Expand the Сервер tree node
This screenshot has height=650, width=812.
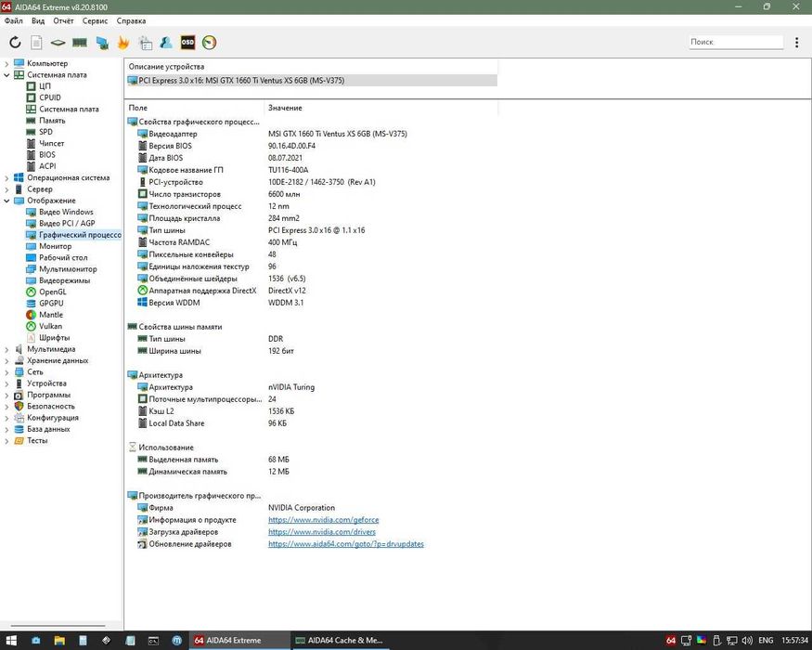click(x=6, y=189)
